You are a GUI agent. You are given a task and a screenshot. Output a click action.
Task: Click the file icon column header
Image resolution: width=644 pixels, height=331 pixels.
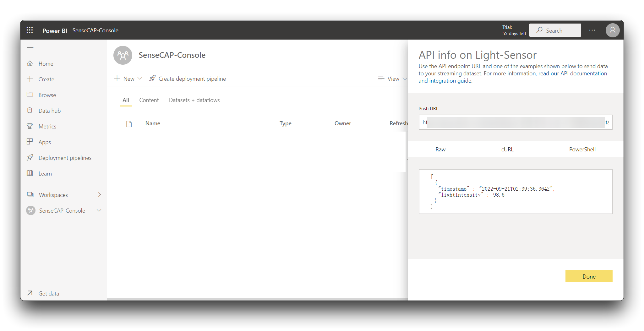click(129, 124)
